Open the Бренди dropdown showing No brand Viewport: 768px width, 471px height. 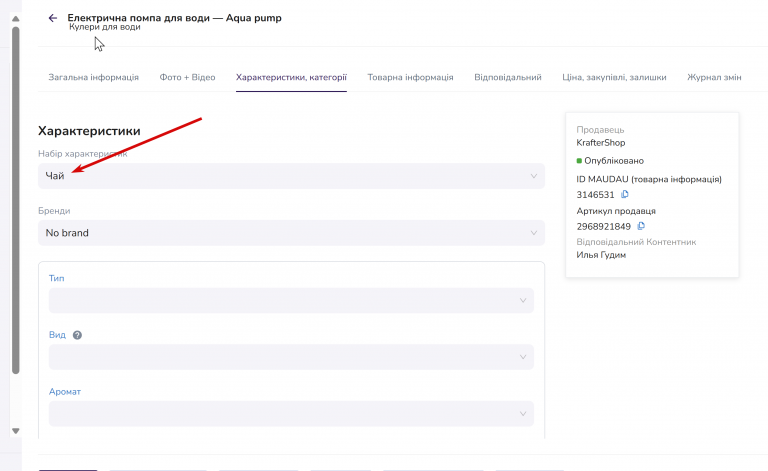[291, 233]
